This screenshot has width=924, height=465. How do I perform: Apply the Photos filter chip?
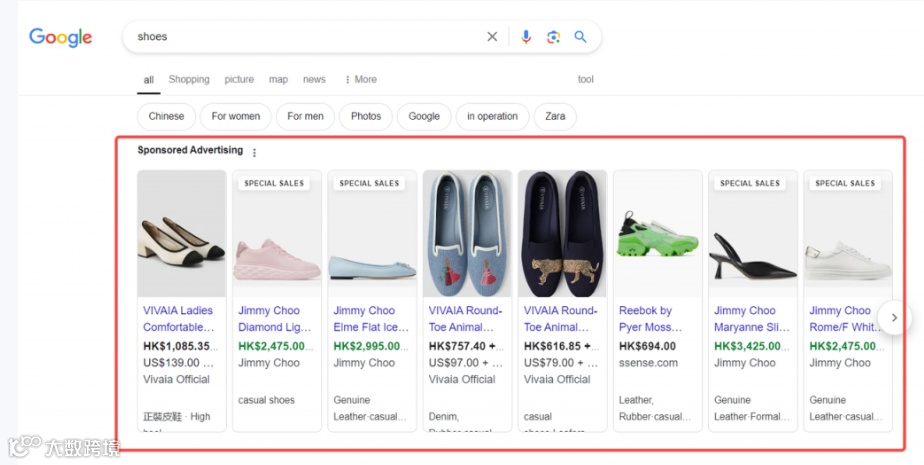(x=366, y=116)
